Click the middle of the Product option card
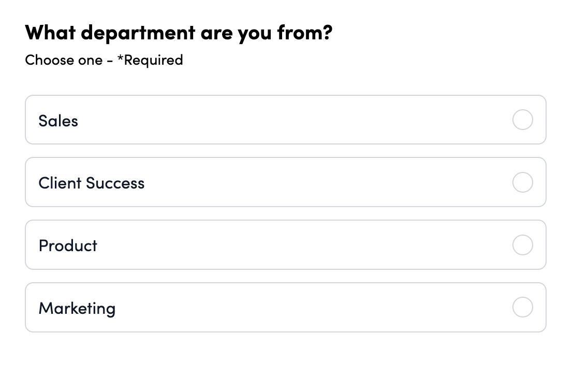This screenshot has height=377, width=588. click(x=285, y=245)
